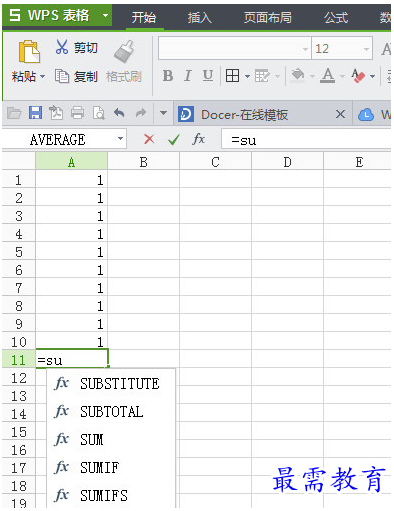
Task: Switch to the 页面布局 tab
Action: click(268, 17)
